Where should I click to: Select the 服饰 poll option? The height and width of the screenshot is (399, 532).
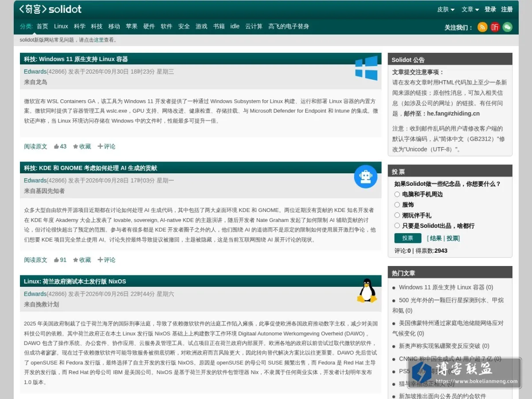[397, 205]
